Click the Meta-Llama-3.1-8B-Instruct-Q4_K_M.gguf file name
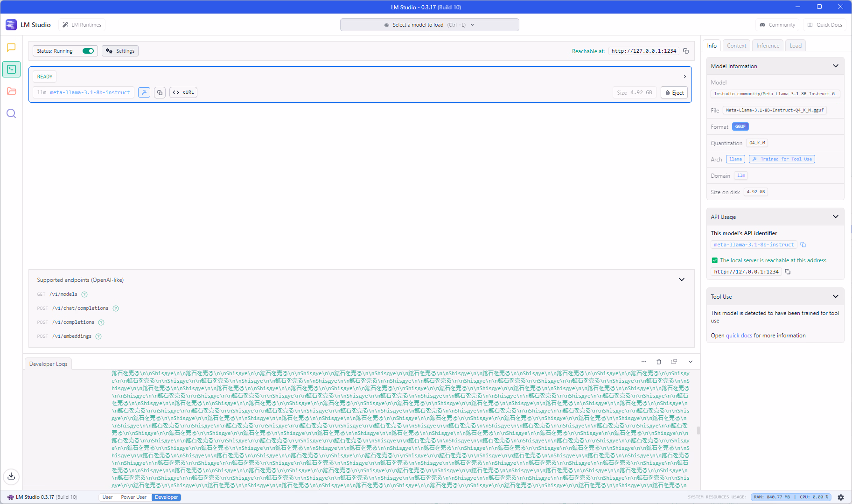The width and height of the screenshot is (852, 504). point(775,110)
